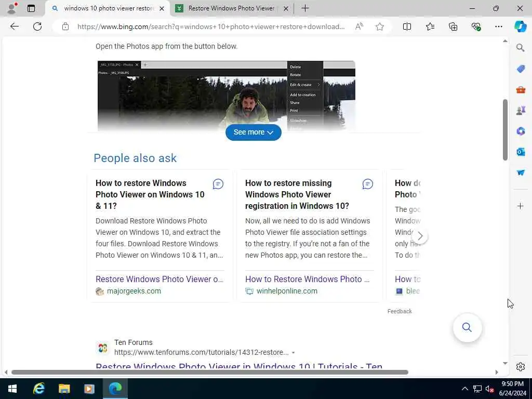The image size is (532, 399).
Task: Click the browser Back arrow
Action: [x=14, y=26]
